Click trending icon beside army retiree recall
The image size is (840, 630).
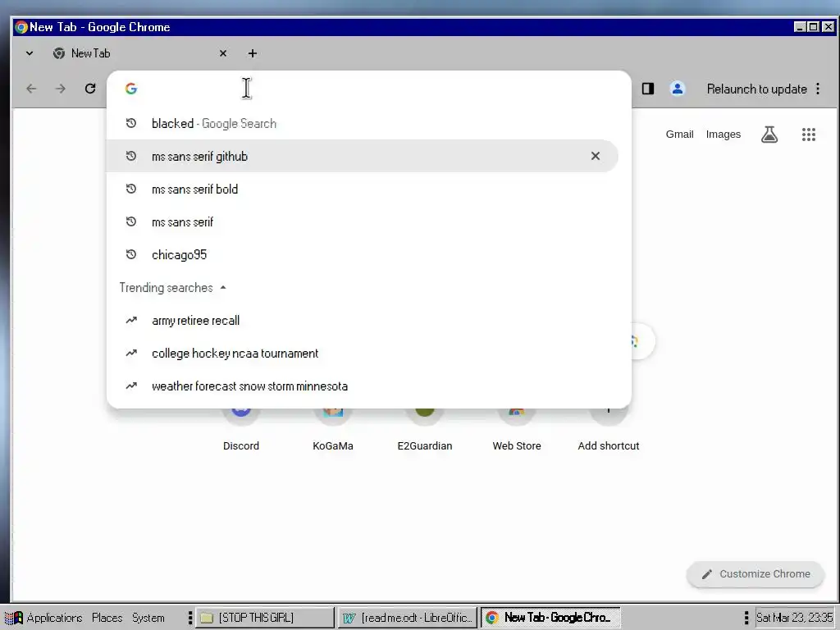tap(131, 321)
